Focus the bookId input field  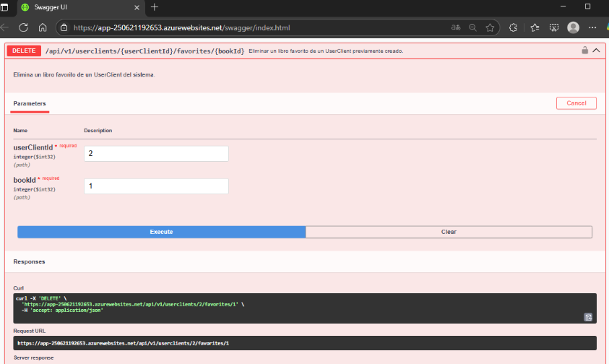point(156,186)
